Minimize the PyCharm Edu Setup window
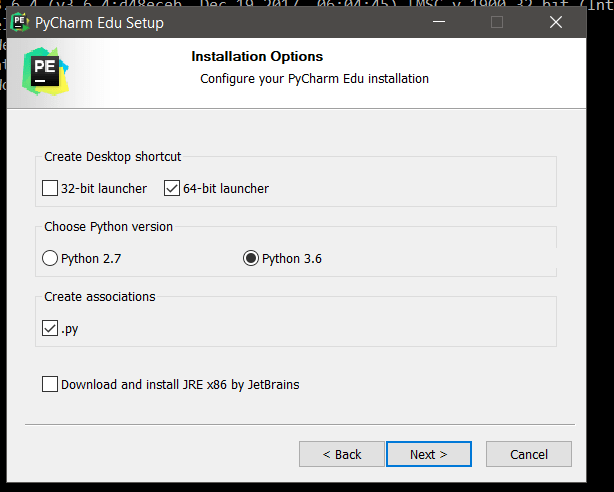 tap(439, 22)
